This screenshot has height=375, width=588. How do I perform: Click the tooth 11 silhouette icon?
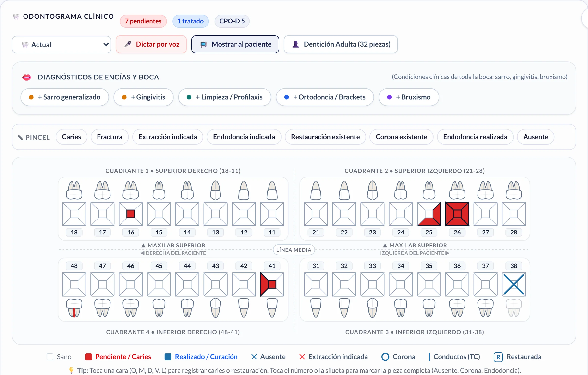pos(272,190)
